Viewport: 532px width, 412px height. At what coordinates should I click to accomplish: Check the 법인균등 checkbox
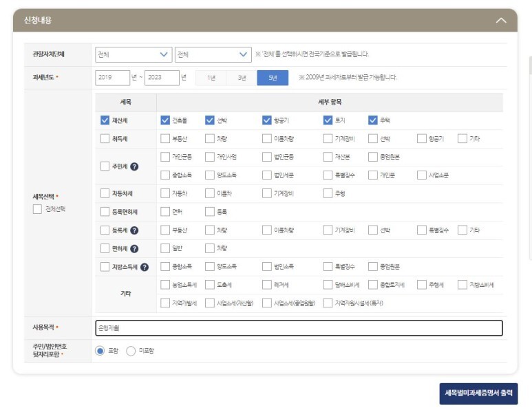(266, 157)
